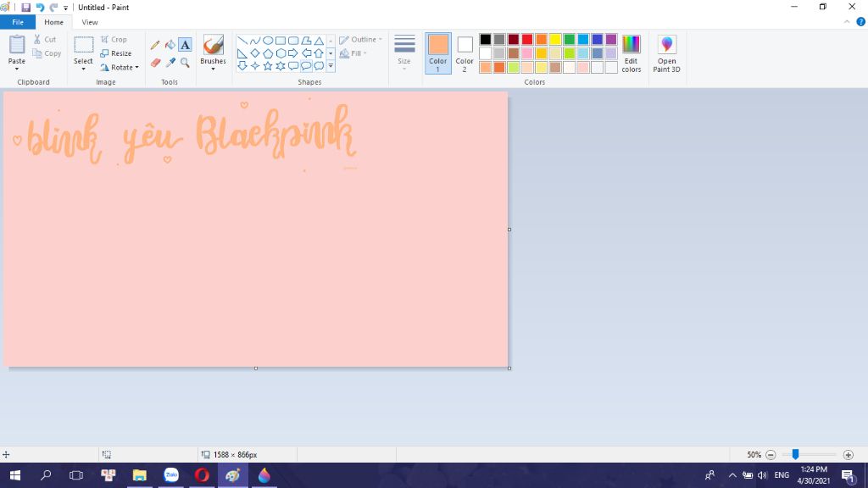Choose the Triangle shape
868x488 pixels.
click(319, 41)
